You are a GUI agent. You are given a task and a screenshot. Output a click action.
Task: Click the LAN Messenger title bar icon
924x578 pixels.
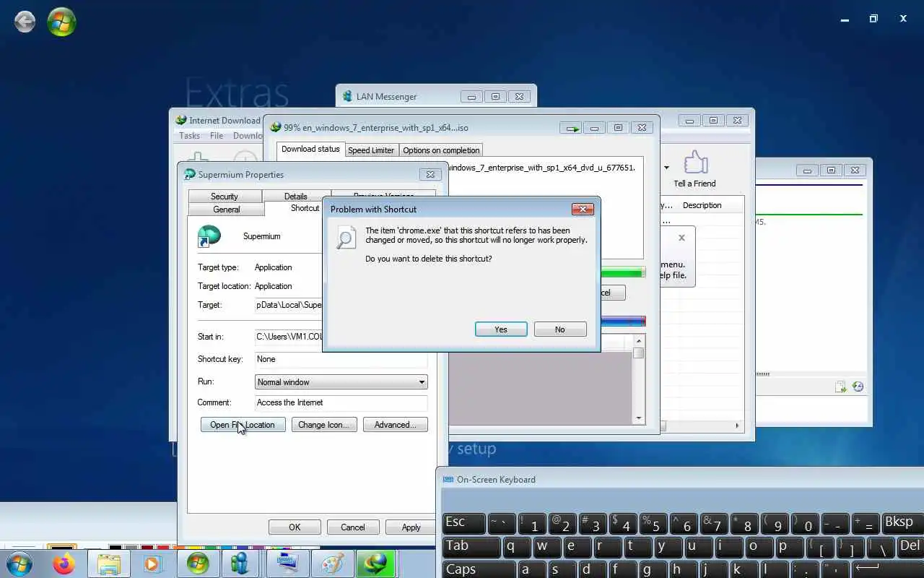[x=348, y=97]
